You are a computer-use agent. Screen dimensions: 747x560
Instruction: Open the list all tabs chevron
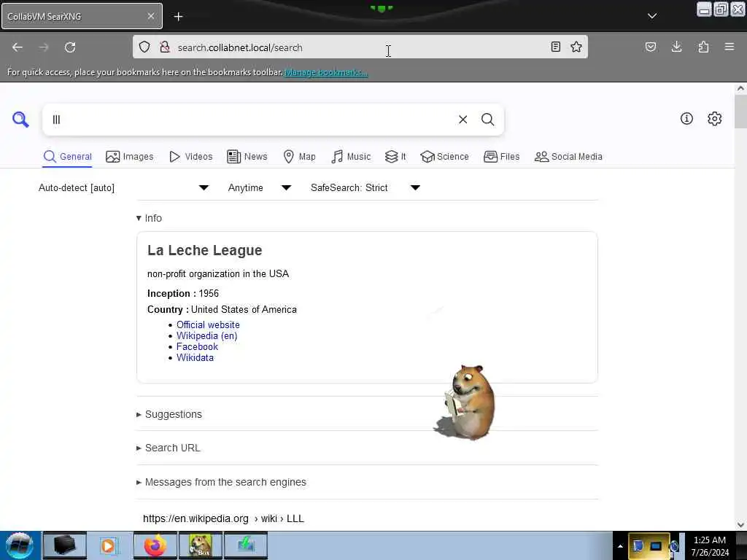tap(652, 16)
